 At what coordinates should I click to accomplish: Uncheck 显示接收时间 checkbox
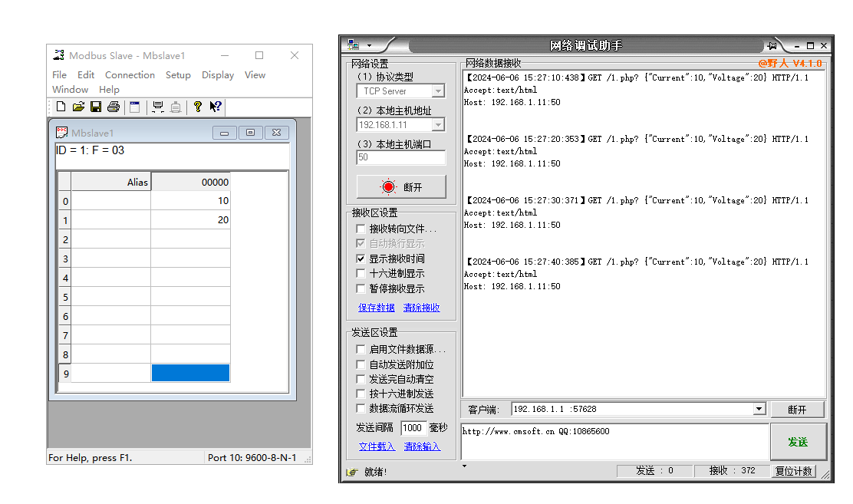[360, 259]
